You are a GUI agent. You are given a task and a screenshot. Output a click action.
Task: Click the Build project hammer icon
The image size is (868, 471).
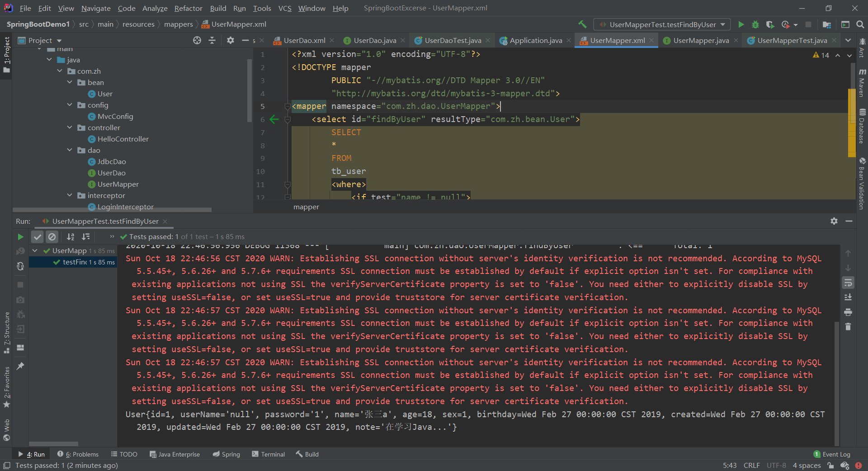click(582, 24)
